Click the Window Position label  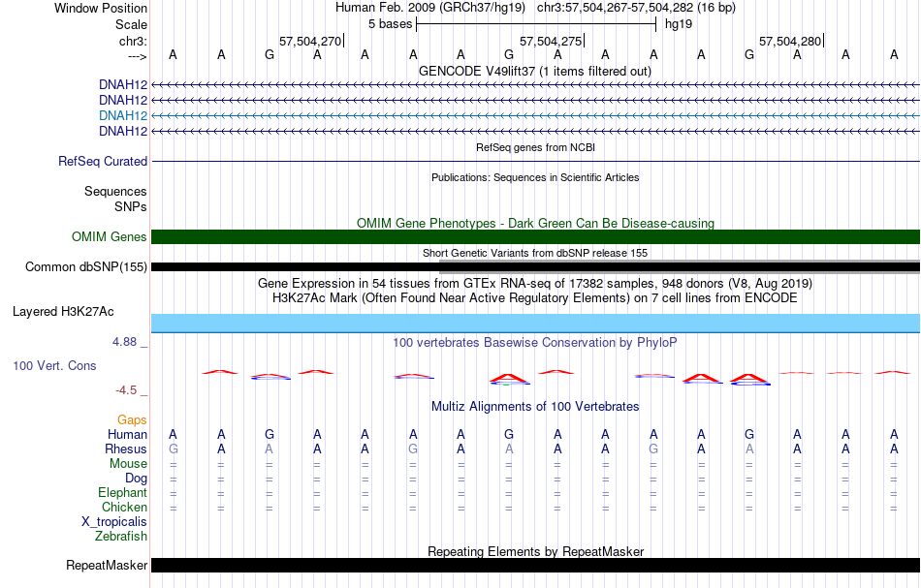101,8
